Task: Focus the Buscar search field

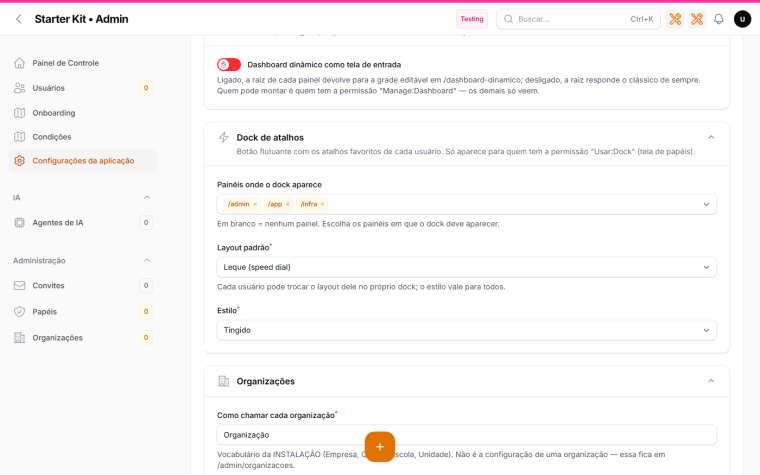Action: click(x=578, y=19)
